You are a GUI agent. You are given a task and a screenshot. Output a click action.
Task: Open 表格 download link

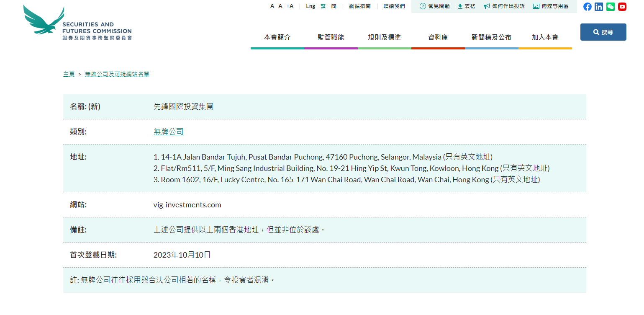point(467,6)
